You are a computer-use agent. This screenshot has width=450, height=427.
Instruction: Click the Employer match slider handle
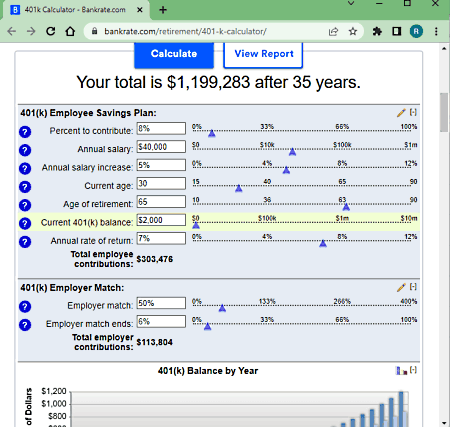(x=222, y=308)
